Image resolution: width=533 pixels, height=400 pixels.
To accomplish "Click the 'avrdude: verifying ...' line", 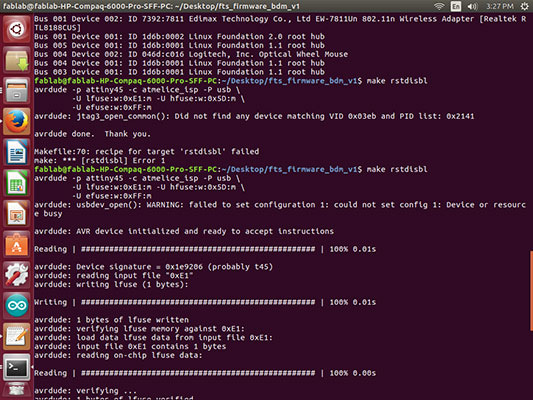I will [x=85, y=391].
